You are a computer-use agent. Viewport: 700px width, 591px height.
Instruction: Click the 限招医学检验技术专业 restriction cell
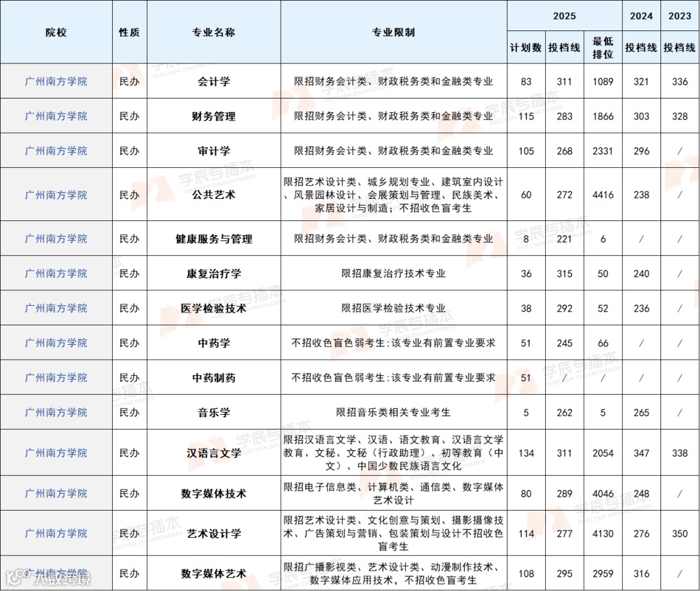[394, 308]
